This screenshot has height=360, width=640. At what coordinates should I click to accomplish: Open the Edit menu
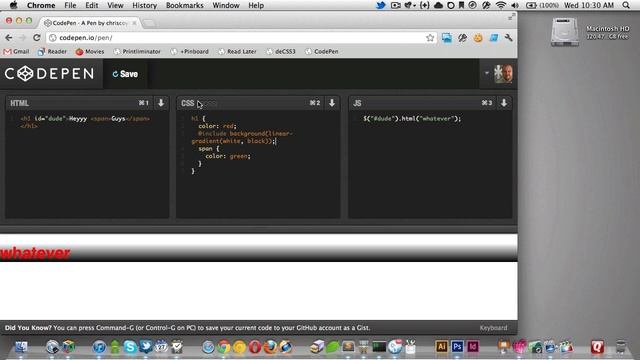pyautogui.click(x=91, y=5)
